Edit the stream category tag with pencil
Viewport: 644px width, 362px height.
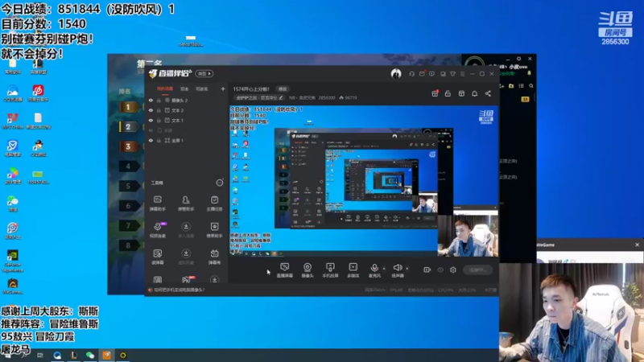(281, 97)
